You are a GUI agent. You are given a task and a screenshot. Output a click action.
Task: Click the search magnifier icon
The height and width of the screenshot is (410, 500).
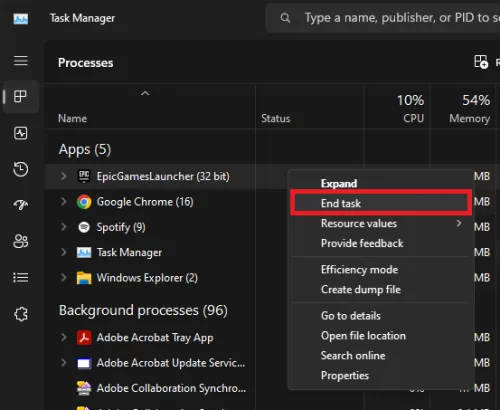[285, 18]
